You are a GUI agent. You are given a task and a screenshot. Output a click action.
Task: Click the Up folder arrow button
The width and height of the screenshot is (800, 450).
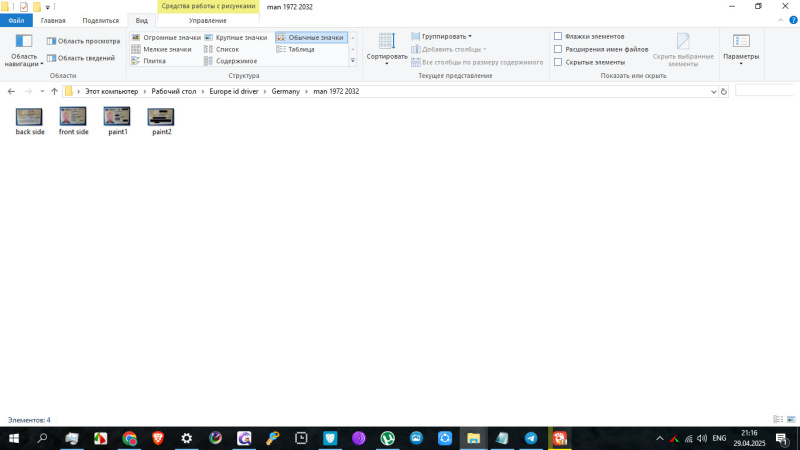click(54, 91)
